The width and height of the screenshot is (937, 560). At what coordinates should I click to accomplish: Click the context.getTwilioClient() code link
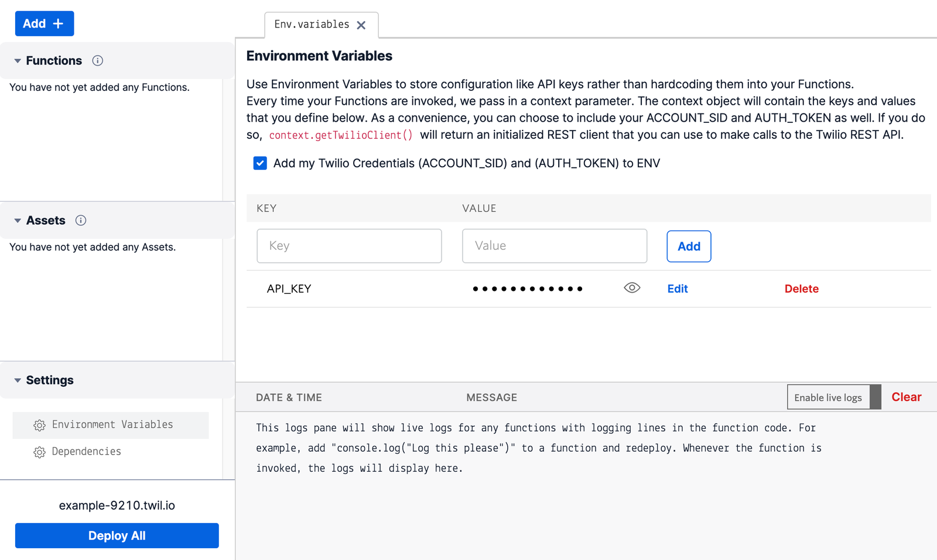[341, 135]
